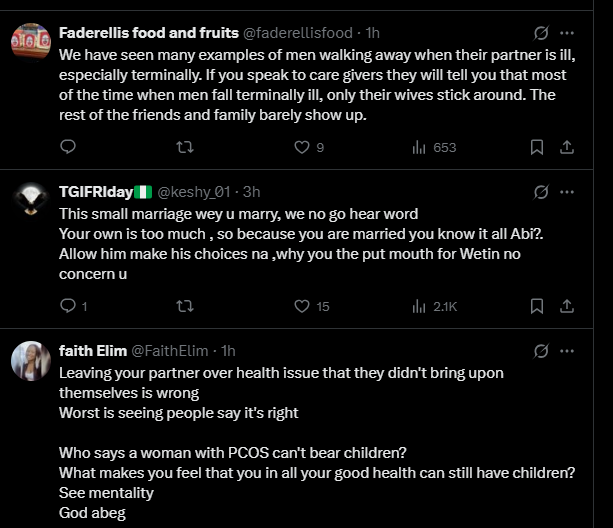
Task: Open more options on TGIFRIday tweet
Action: (567, 191)
